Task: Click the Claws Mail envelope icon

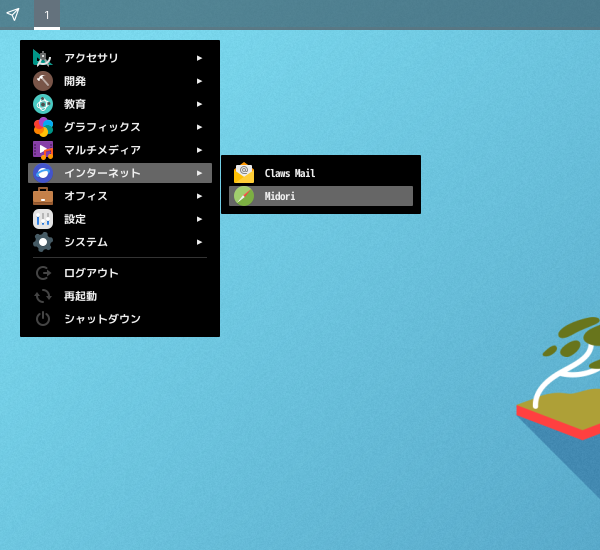Action: click(244, 173)
